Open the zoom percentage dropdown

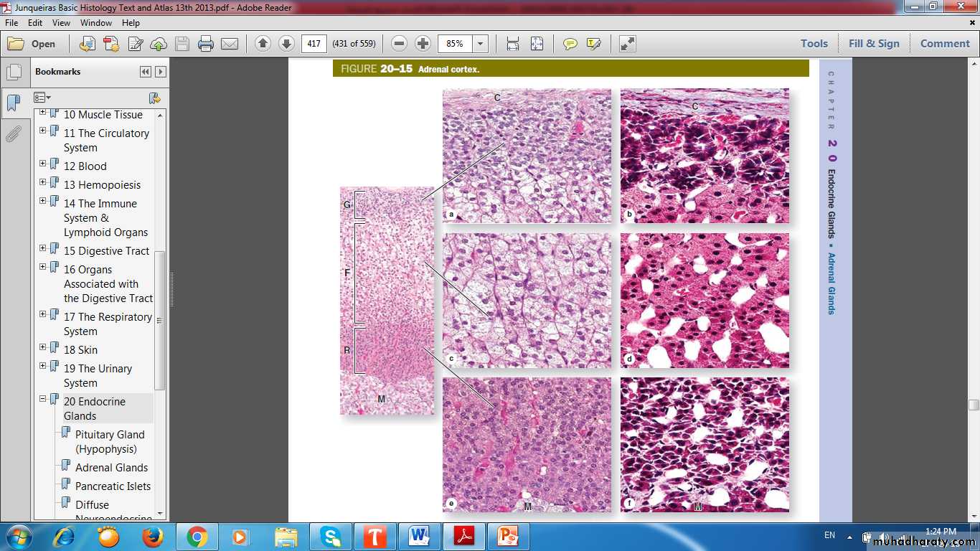[481, 44]
